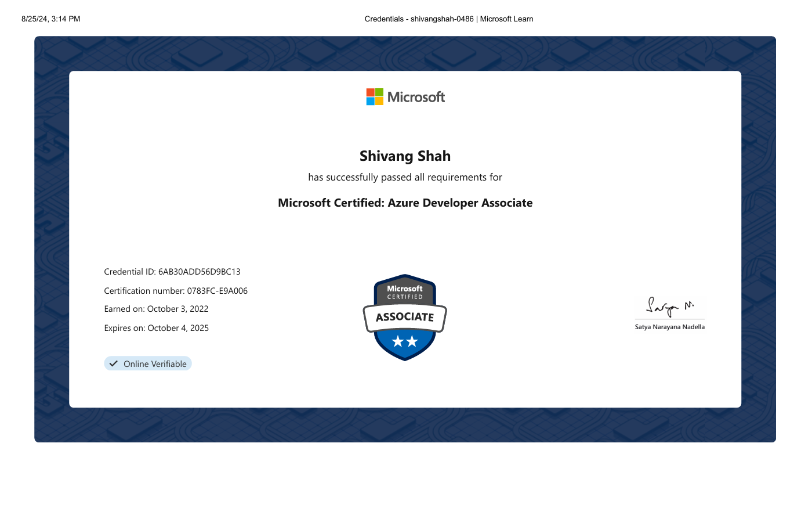Viewport: 812px width, 508px height.
Task: Click the Microsoft four-square logo icon
Action: pyautogui.click(x=375, y=97)
